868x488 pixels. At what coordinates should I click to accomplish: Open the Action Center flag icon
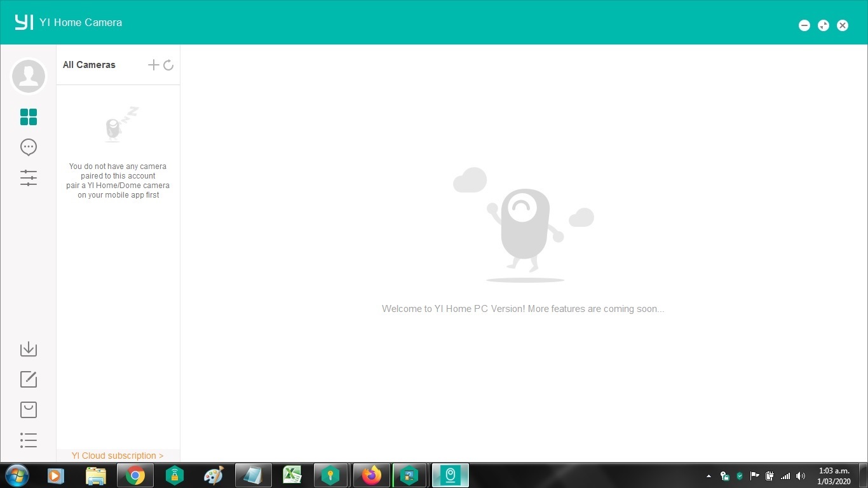coord(755,476)
